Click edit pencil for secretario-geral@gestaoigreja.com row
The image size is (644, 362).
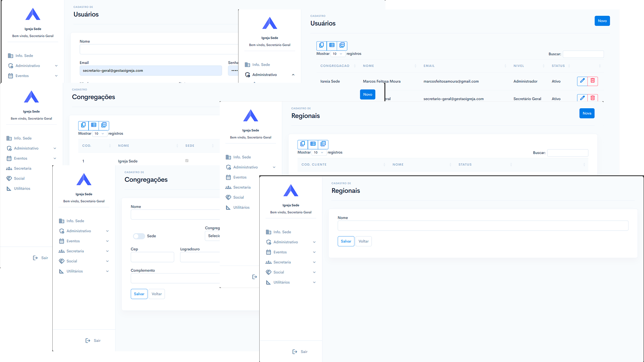[582, 98]
